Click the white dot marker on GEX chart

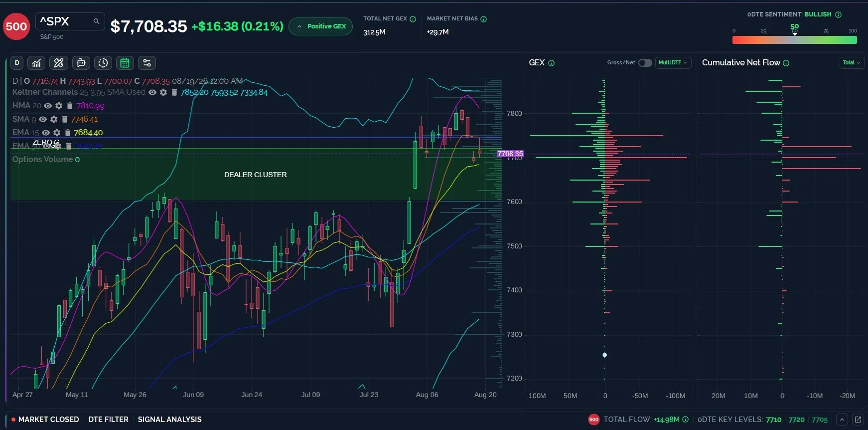coord(604,355)
